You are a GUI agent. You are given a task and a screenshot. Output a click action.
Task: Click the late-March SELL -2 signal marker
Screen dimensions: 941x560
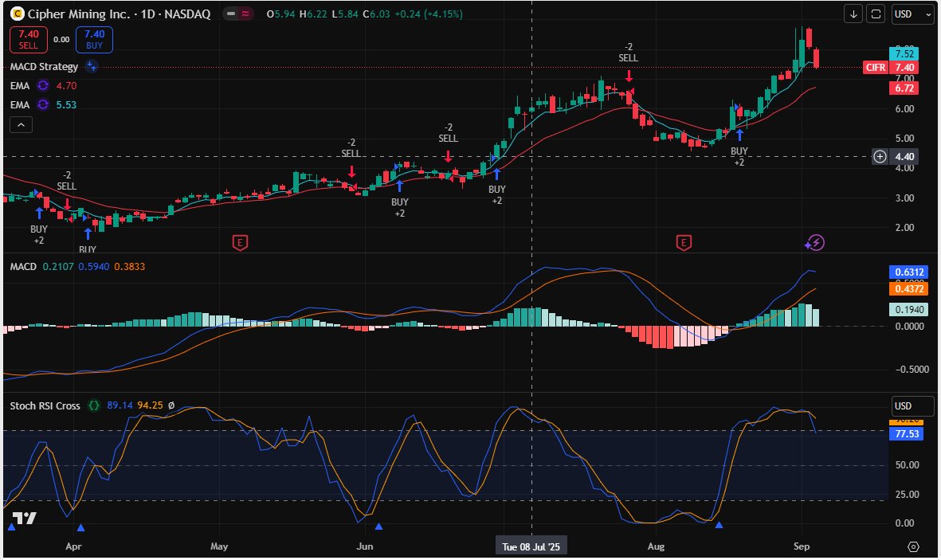click(x=67, y=190)
